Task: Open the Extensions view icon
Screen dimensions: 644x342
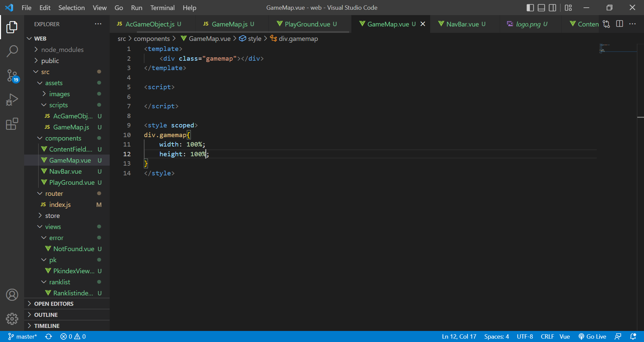Action: tap(12, 124)
